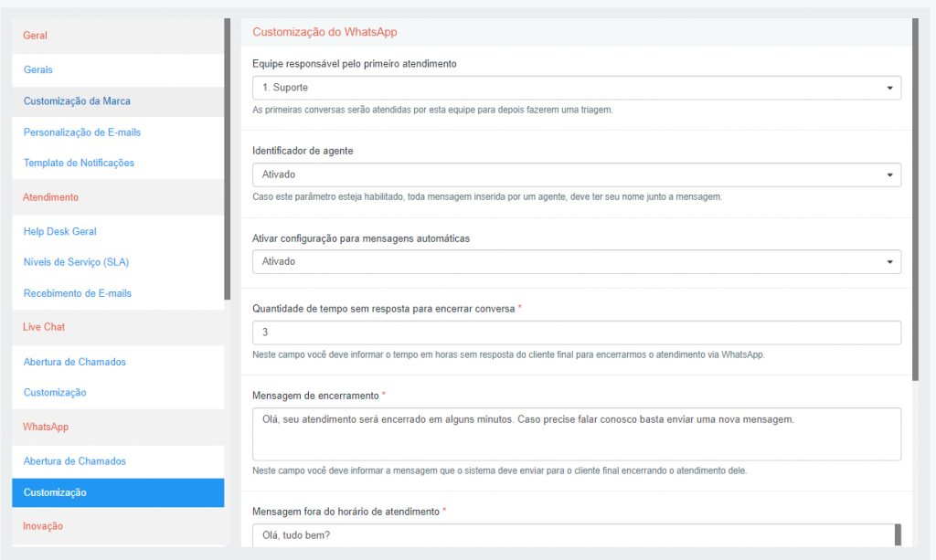
Task: Go to Personalização de E-mails
Action: pos(81,132)
